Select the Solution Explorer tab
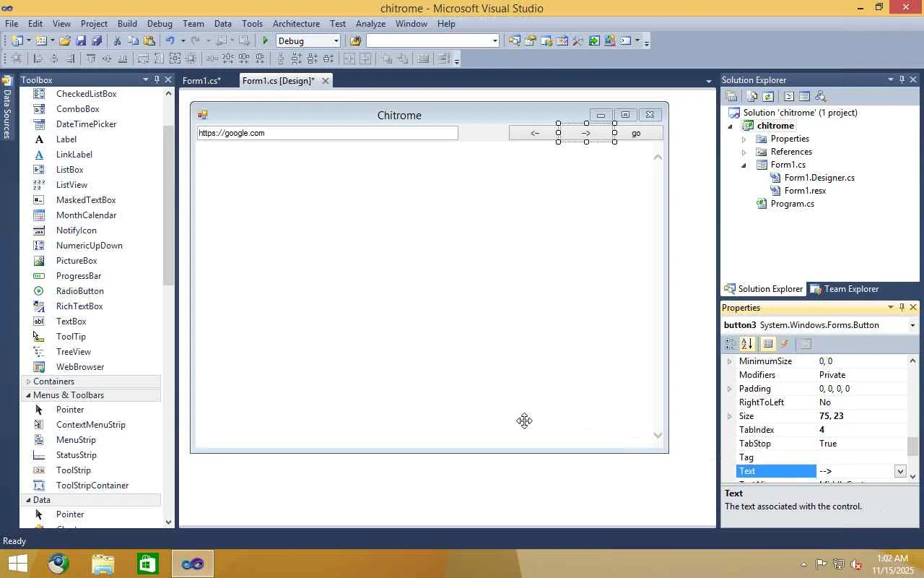Image resolution: width=924 pixels, height=578 pixels. click(x=764, y=289)
